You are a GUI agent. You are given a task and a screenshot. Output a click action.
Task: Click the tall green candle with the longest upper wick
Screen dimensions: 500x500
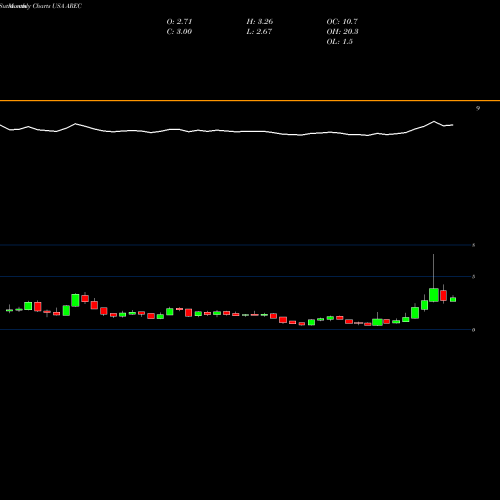434,295
